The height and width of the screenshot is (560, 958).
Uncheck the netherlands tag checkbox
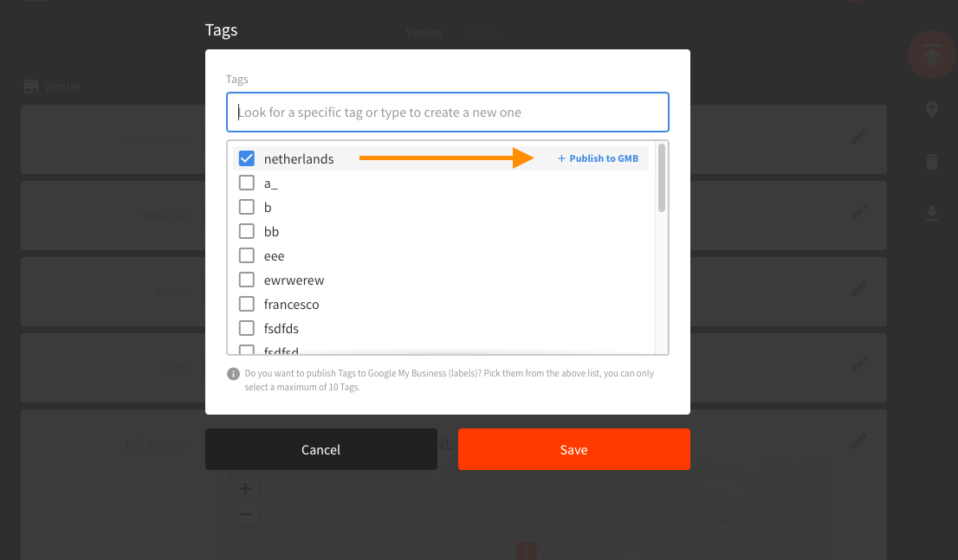click(x=246, y=158)
